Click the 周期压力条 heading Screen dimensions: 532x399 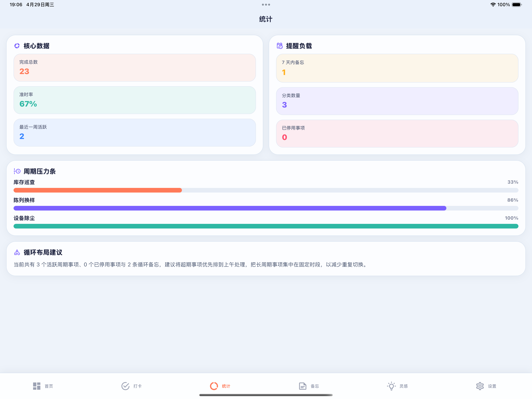(40, 171)
